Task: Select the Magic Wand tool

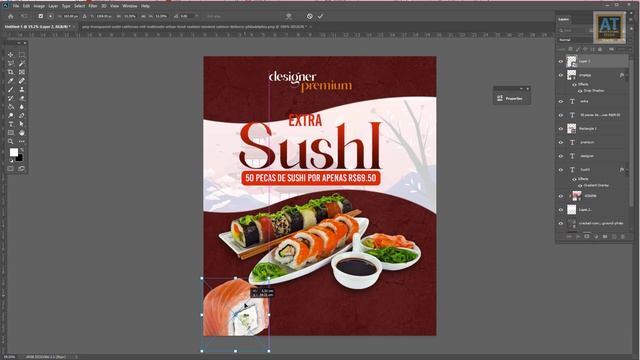Action: point(22,63)
